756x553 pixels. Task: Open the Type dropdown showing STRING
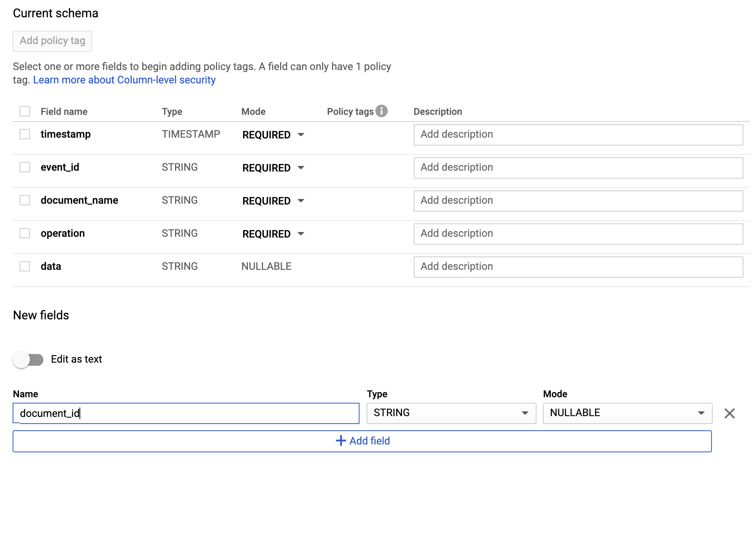[x=451, y=413]
